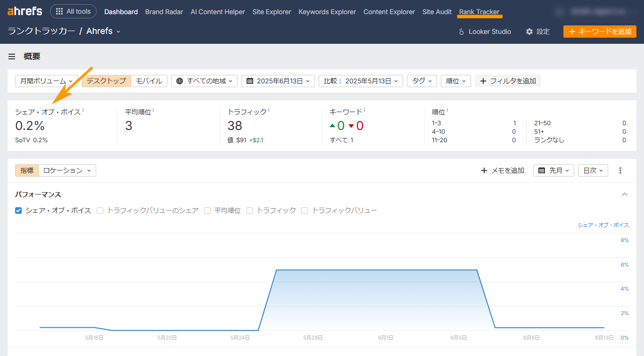This screenshot has height=356, width=644.
Task: Collapse the パフォーマンス section chevron
Action: coord(625,194)
